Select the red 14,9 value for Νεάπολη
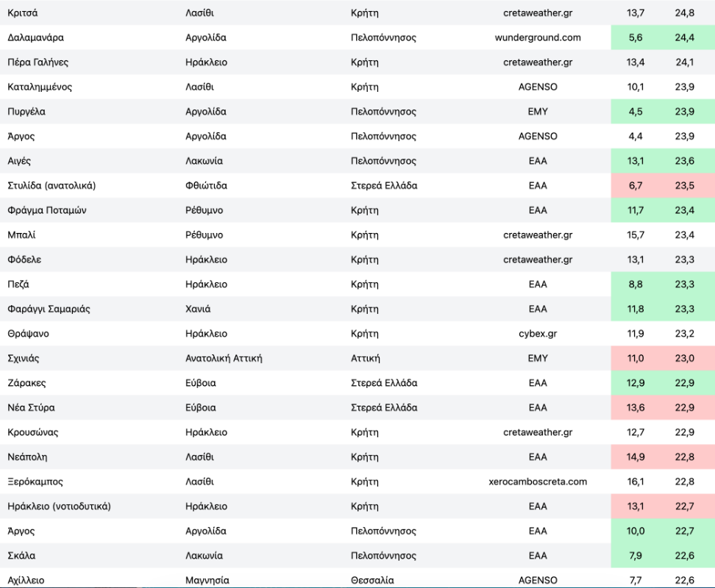This screenshot has height=588, width=715. click(x=636, y=456)
